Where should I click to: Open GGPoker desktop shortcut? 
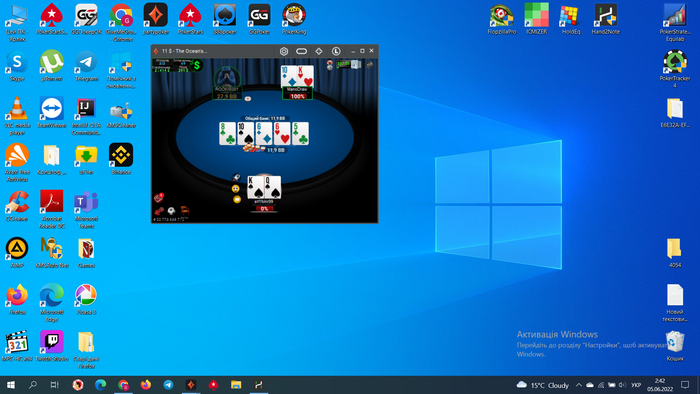260,19
